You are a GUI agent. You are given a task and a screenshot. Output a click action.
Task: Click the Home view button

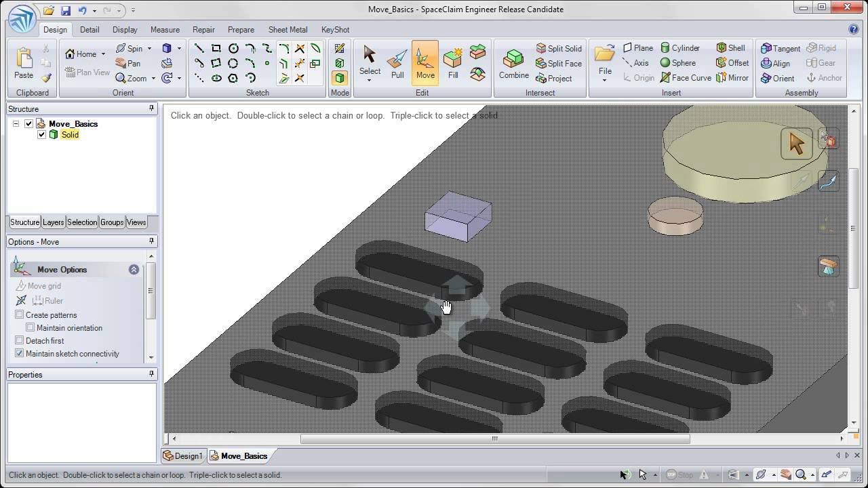click(x=81, y=54)
